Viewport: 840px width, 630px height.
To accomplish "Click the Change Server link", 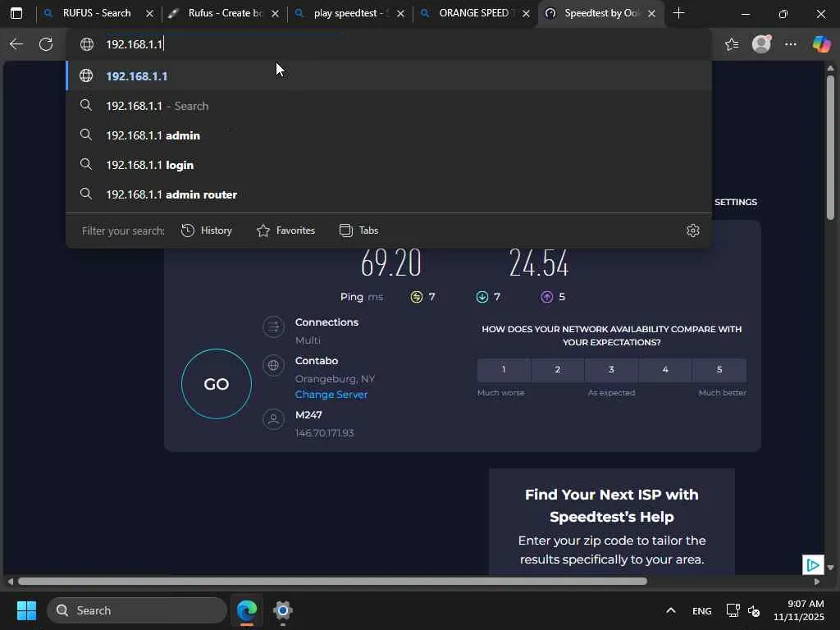I will click(331, 395).
